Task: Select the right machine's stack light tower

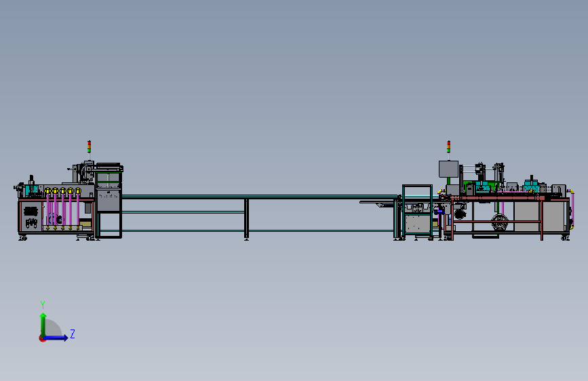Action: coord(448,146)
